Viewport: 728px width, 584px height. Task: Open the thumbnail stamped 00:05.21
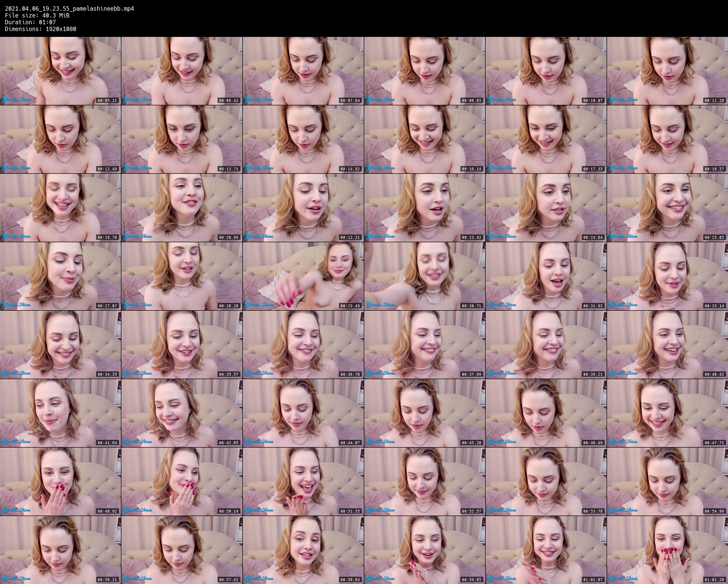[60, 71]
